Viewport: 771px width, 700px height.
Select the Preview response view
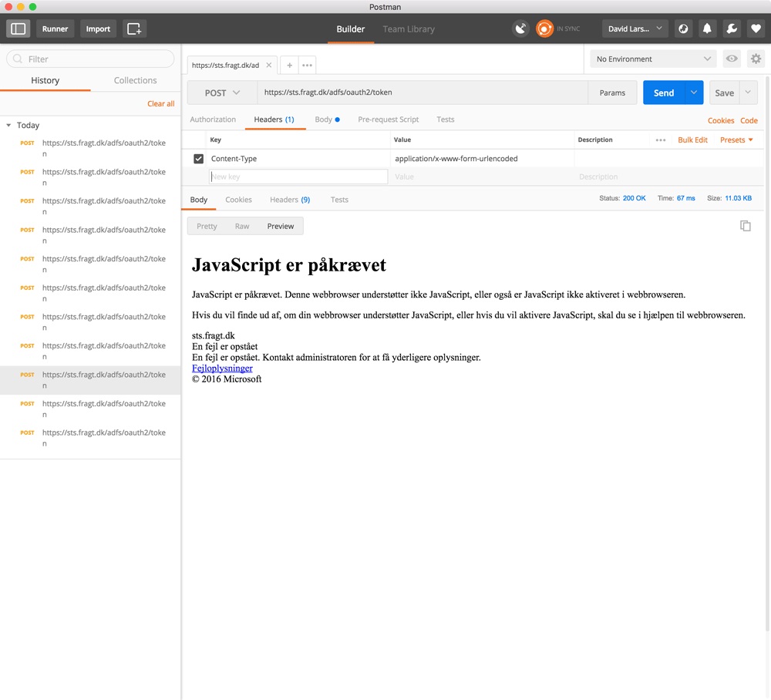pos(281,226)
